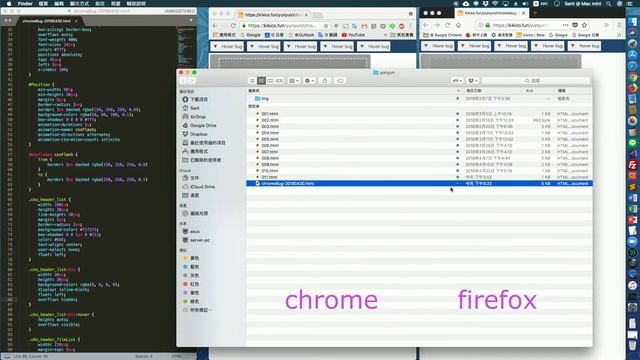Select file 005.html
Screen dimensions: 640x360
pyautogui.click(x=419, y=139)
